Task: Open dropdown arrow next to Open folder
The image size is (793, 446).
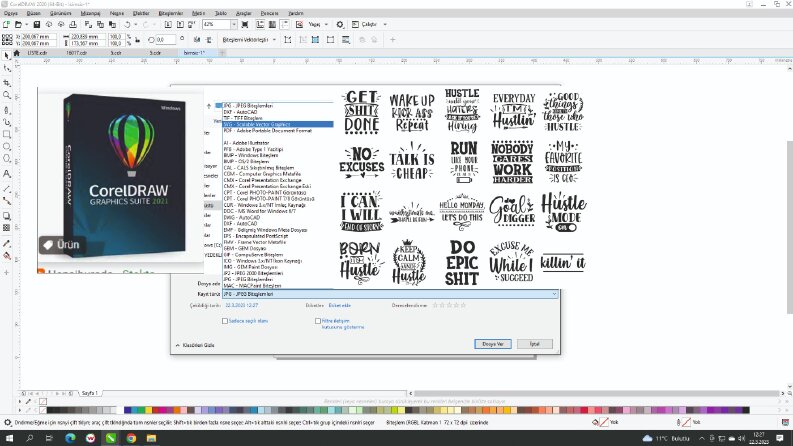Action: [x=26, y=24]
